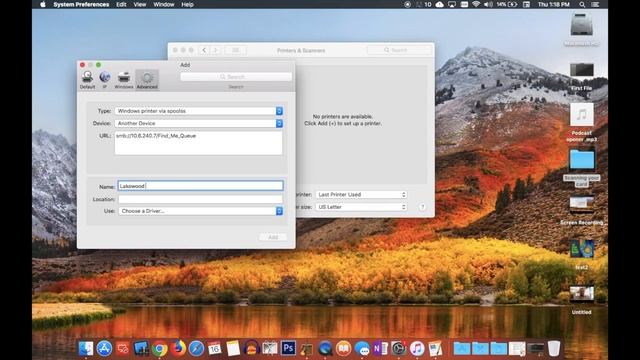Screen dimensions: 640x360
Task: Open the Edit menu
Action: tap(121, 4)
